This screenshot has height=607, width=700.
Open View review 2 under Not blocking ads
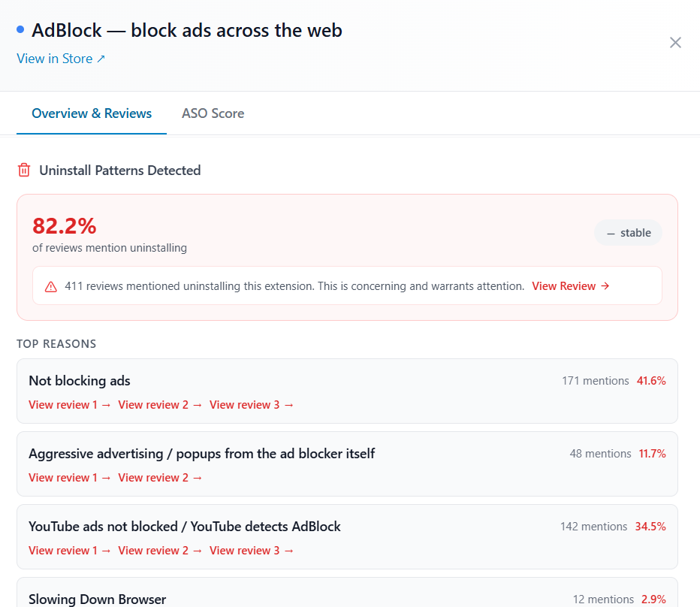pyautogui.click(x=160, y=405)
